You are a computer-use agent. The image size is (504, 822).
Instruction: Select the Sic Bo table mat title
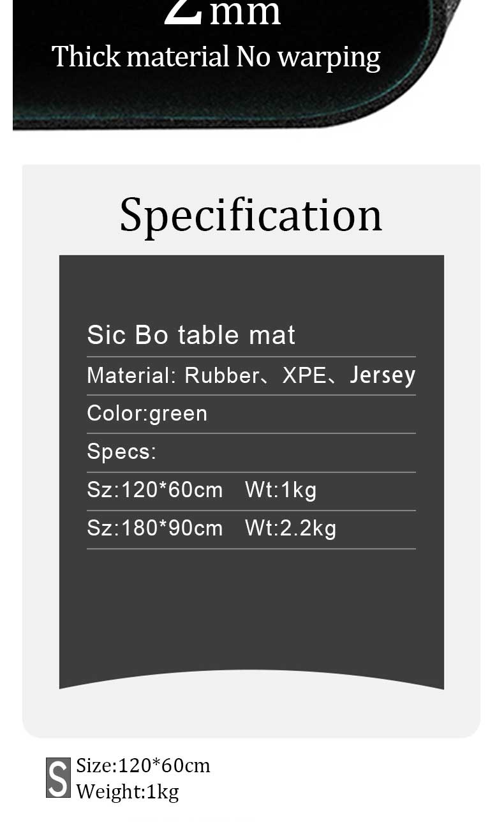(x=191, y=335)
